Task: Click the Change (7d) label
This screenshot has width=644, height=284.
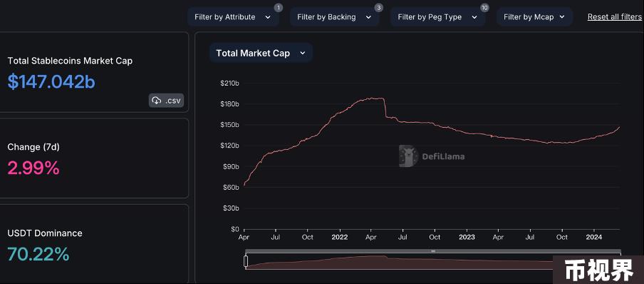Action: pos(33,147)
